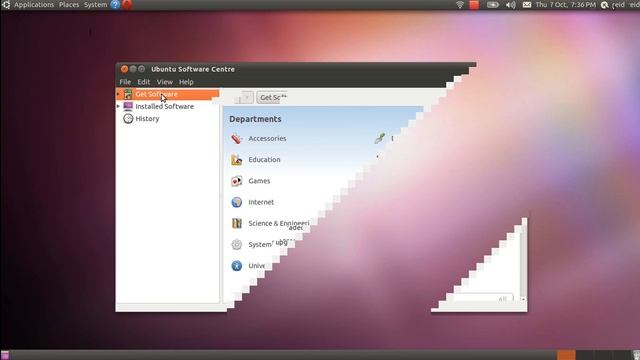
Task: Click the Ubuntu logo in top panel
Action: pyautogui.click(x=6, y=4)
